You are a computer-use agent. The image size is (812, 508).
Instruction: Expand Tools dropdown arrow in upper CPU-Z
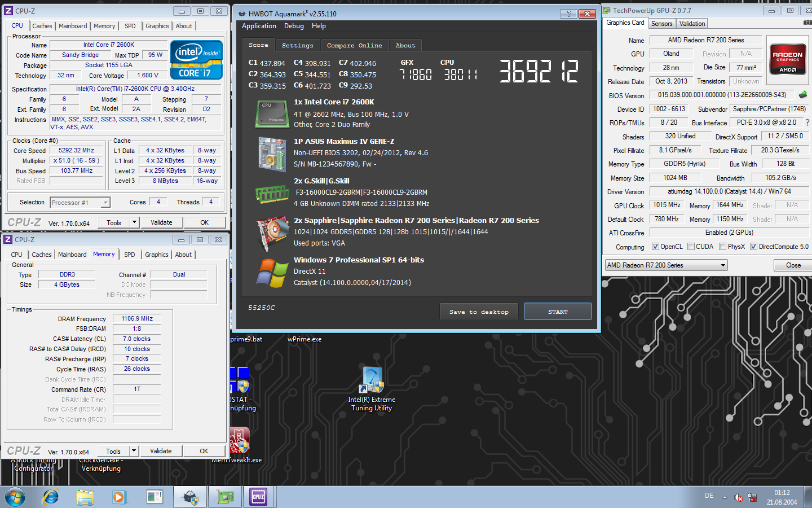134,222
